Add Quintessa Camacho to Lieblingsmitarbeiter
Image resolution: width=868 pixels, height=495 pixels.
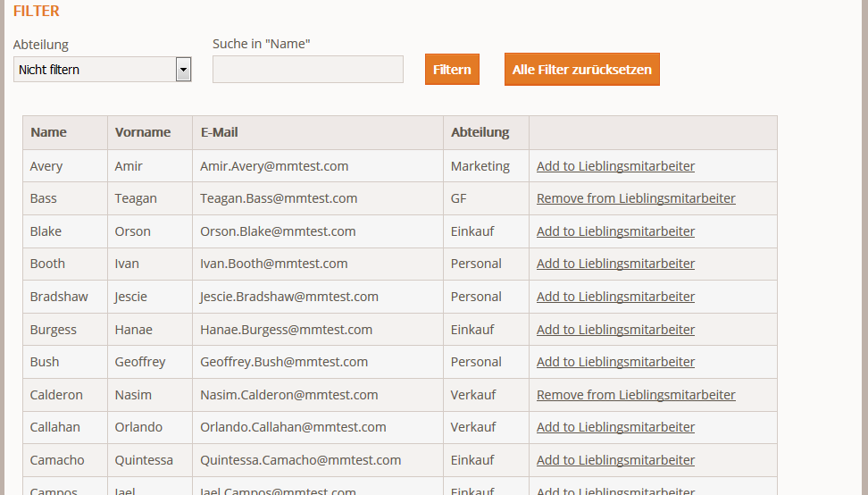click(615, 460)
